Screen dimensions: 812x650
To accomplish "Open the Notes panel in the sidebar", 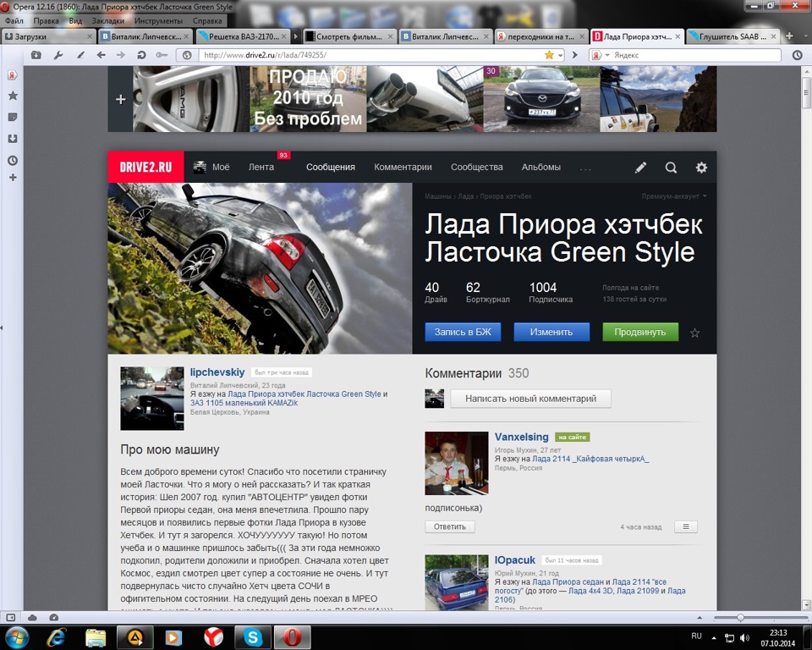I will coord(13,117).
